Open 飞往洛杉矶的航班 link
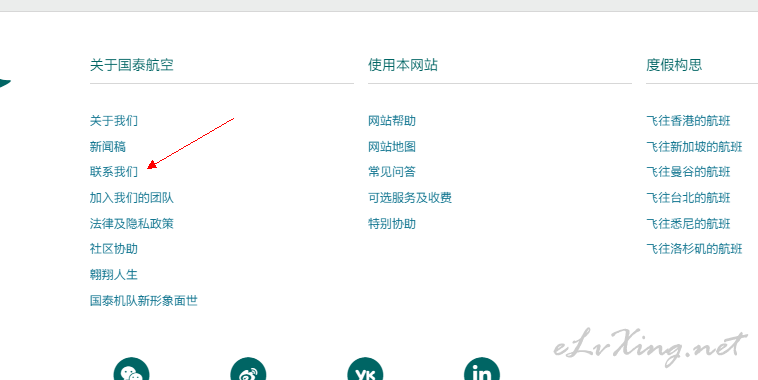Image resolution: width=758 pixels, height=380 pixels. pyautogui.click(x=694, y=249)
